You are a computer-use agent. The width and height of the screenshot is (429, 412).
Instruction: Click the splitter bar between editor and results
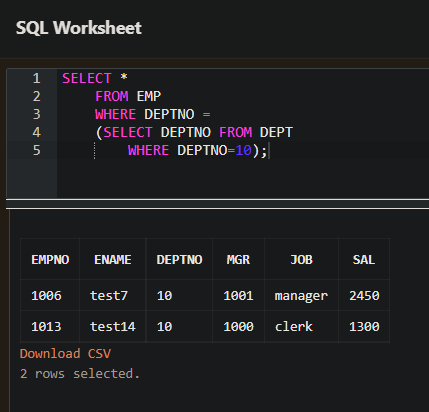(x=217, y=204)
